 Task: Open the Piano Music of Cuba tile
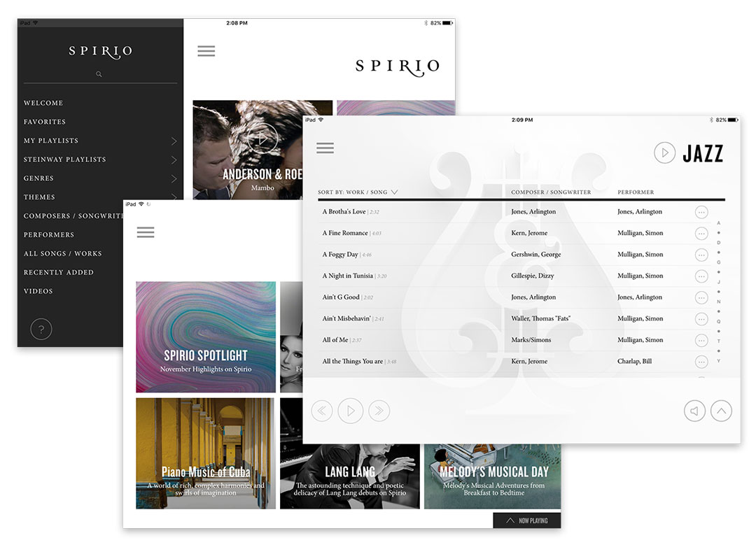coord(206,453)
